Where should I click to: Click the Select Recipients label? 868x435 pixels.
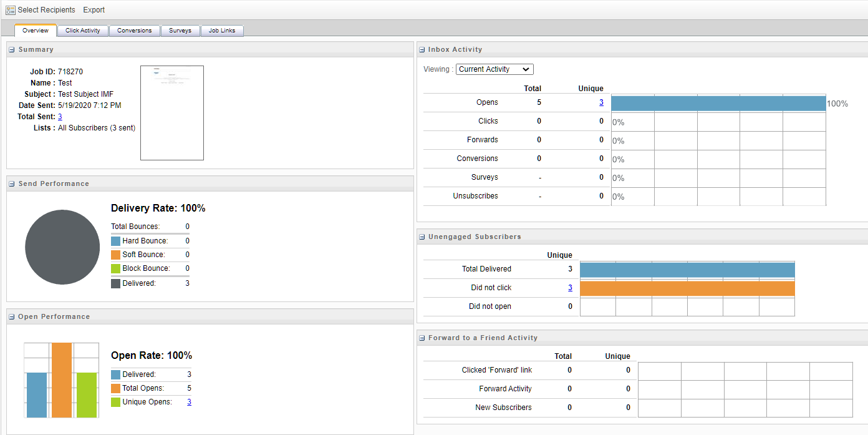point(46,10)
